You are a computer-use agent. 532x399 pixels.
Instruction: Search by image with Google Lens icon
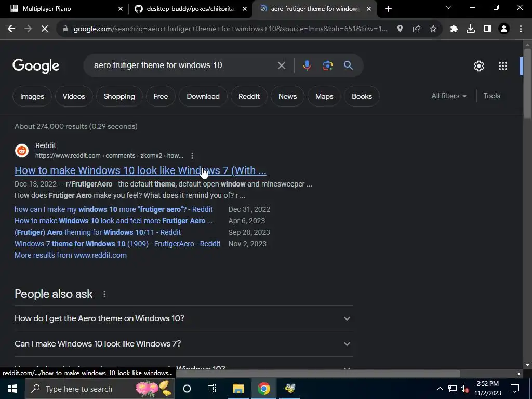(x=327, y=65)
